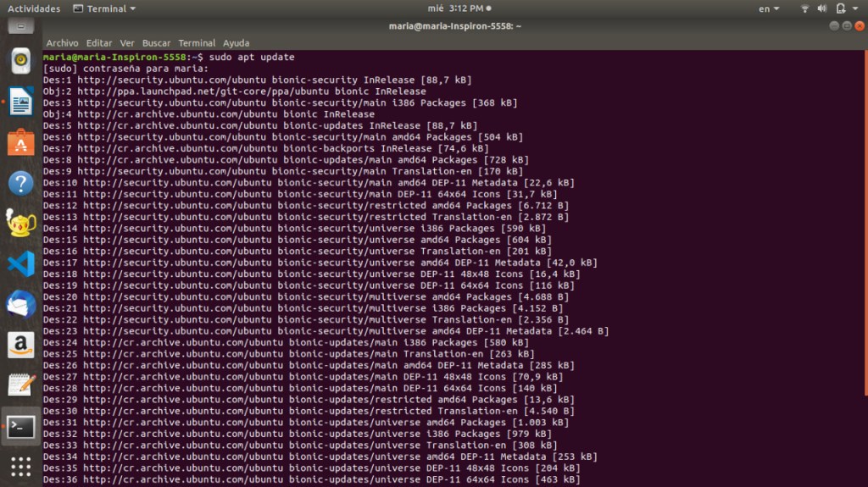Open system menu arrow in top-right corner
Image resolution: width=868 pixels, height=487 pixels.
pyautogui.click(x=857, y=8)
